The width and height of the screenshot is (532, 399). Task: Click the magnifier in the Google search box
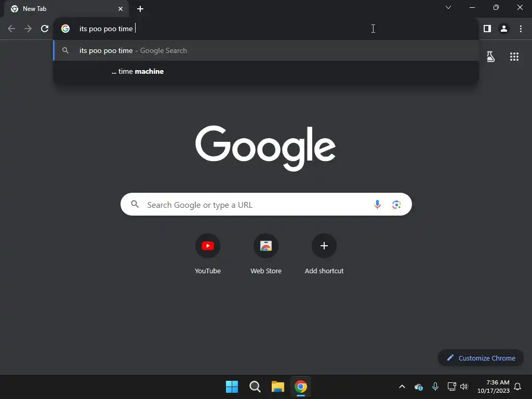[135, 204]
